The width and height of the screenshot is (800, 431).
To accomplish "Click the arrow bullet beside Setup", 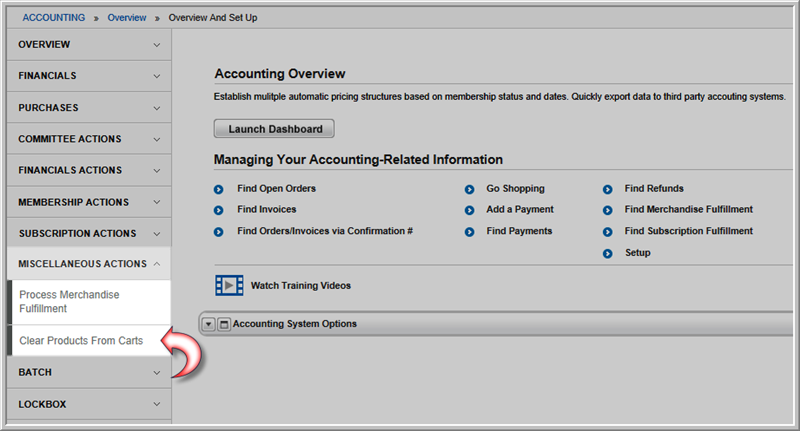I will click(x=607, y=253).
